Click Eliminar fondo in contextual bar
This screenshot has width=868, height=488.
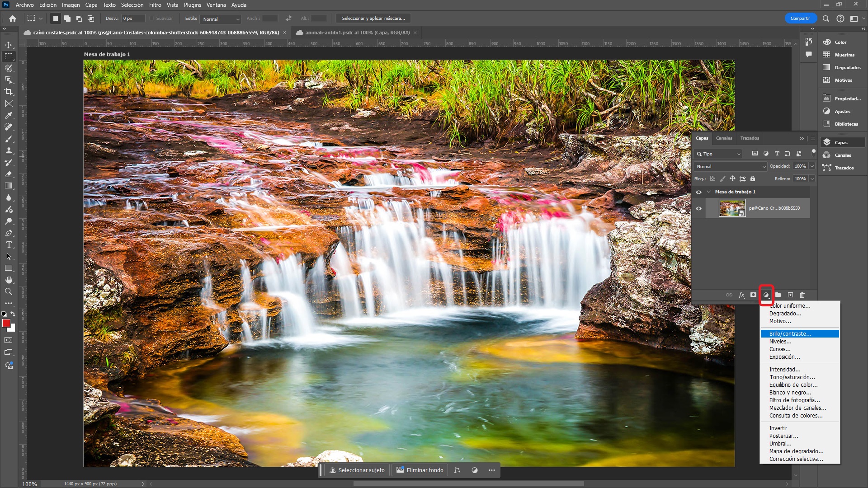pyautogui.click(x=420, y=470)
